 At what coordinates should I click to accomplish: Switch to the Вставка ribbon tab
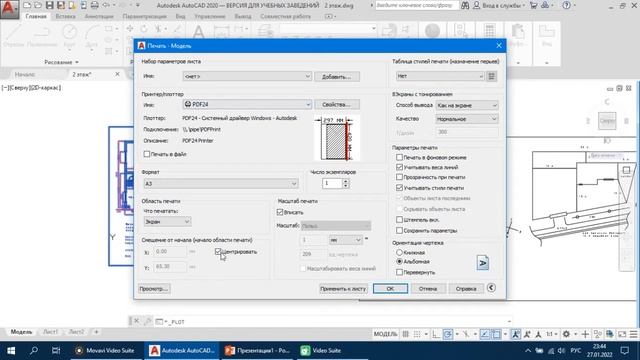coord(65,16)
